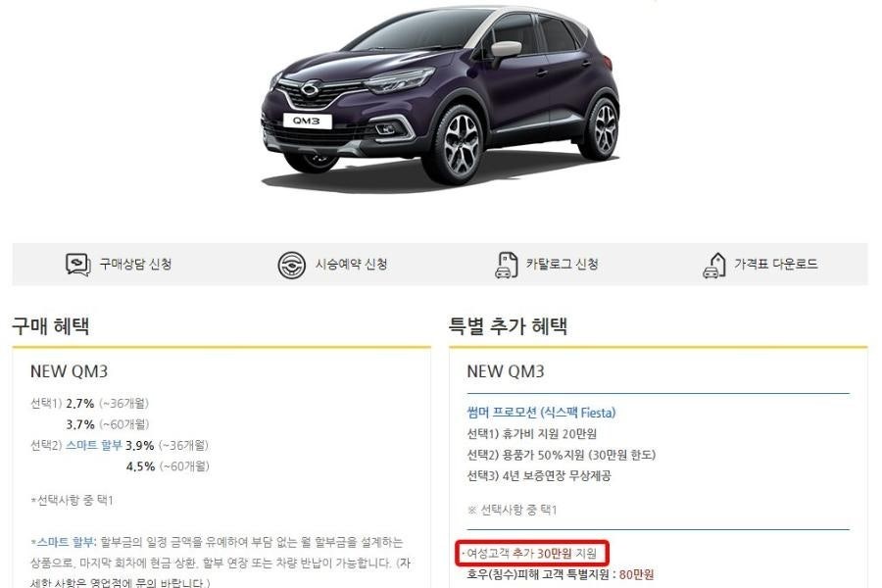Select the 시승예약 신청 label
Screen dimensions: 882x588
point(351,264)
